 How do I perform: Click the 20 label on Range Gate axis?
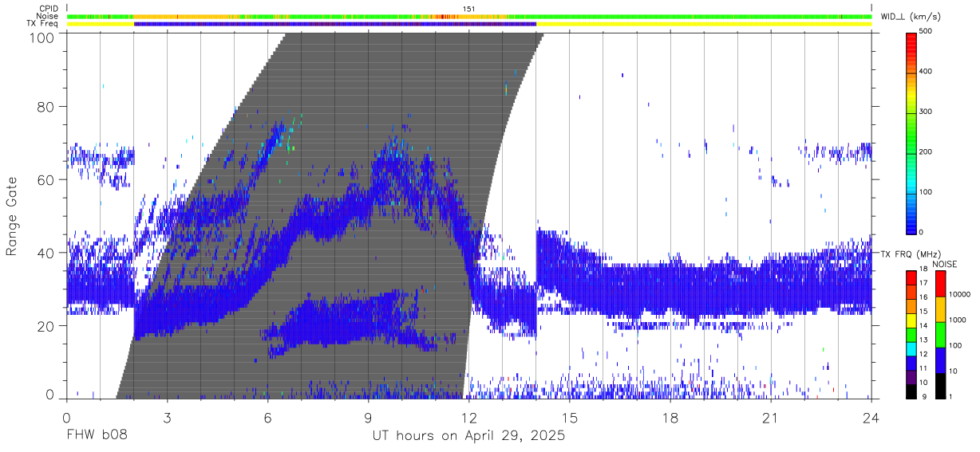[x=45, y=326]
